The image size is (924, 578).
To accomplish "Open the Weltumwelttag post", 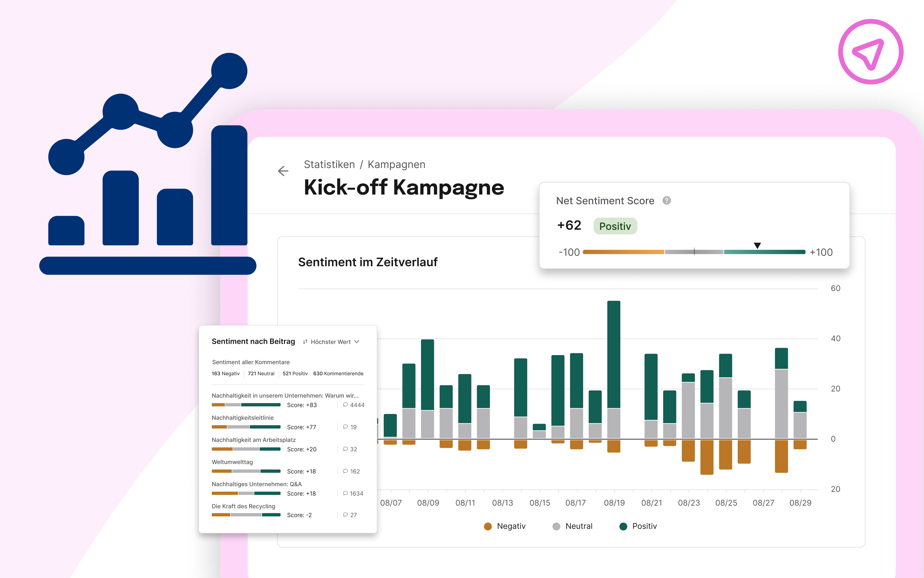I will (x=232, y=462).
